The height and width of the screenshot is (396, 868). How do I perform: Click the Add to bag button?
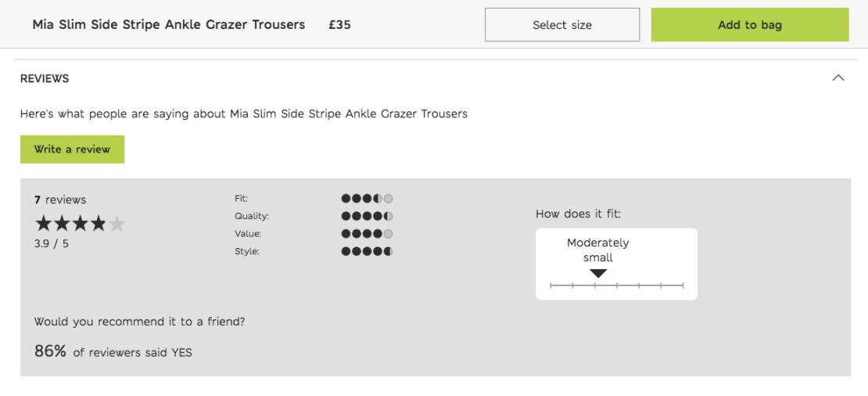tap(750, 25)
